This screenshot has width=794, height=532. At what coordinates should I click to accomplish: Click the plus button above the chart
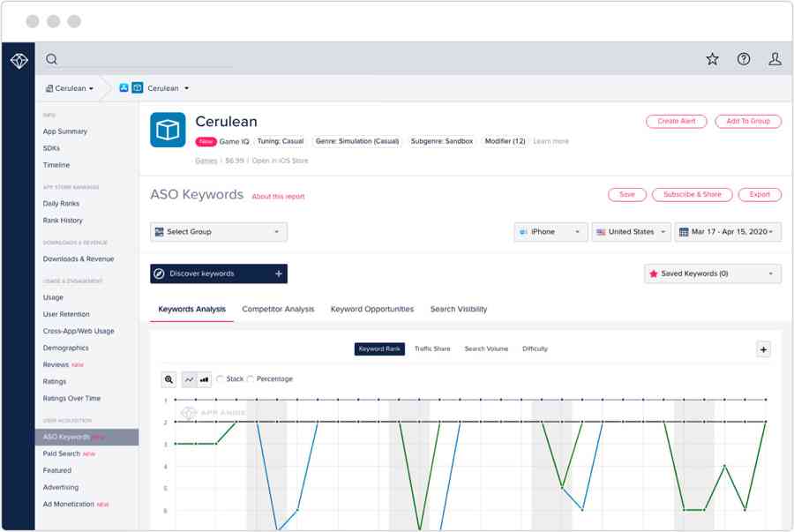763,349
